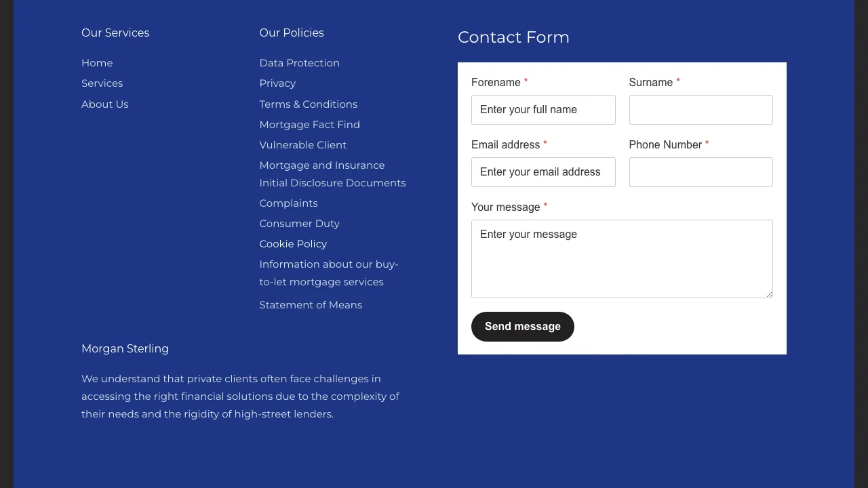View information about buy-to-let mortgage services
Screen dimensions: 868x488
coord(329,273)
